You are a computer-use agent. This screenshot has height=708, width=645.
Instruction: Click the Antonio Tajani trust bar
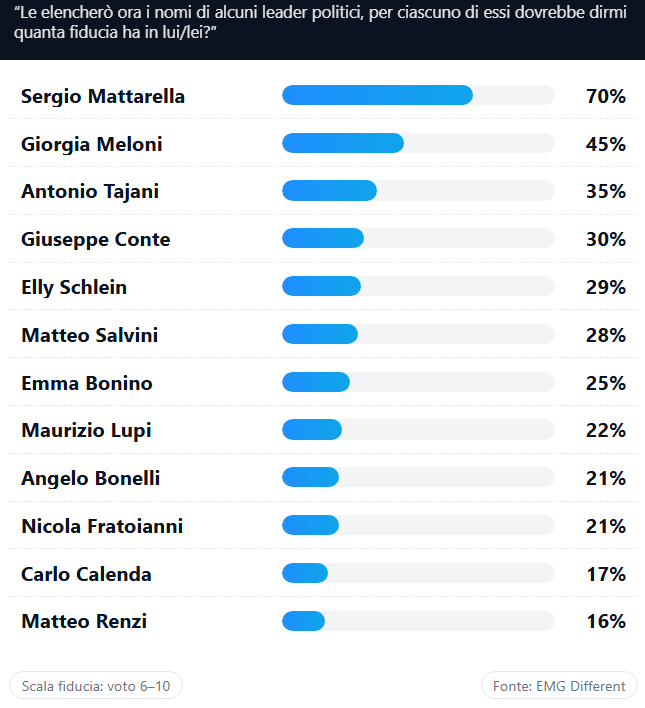click(x=418, y=191)
